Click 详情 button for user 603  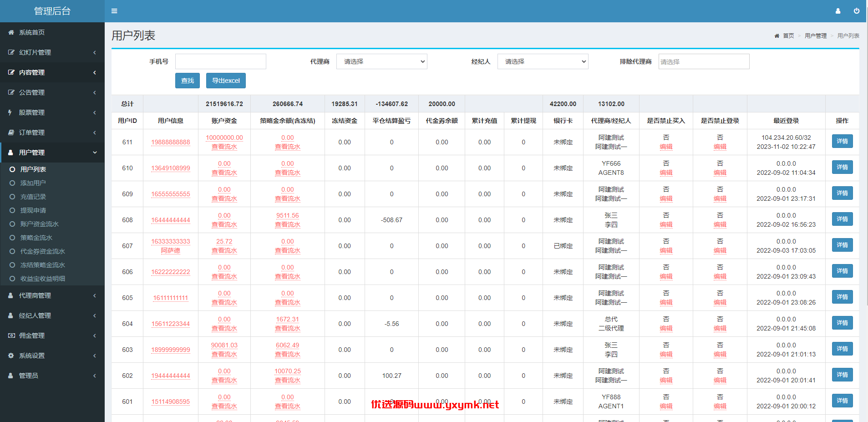842,349
